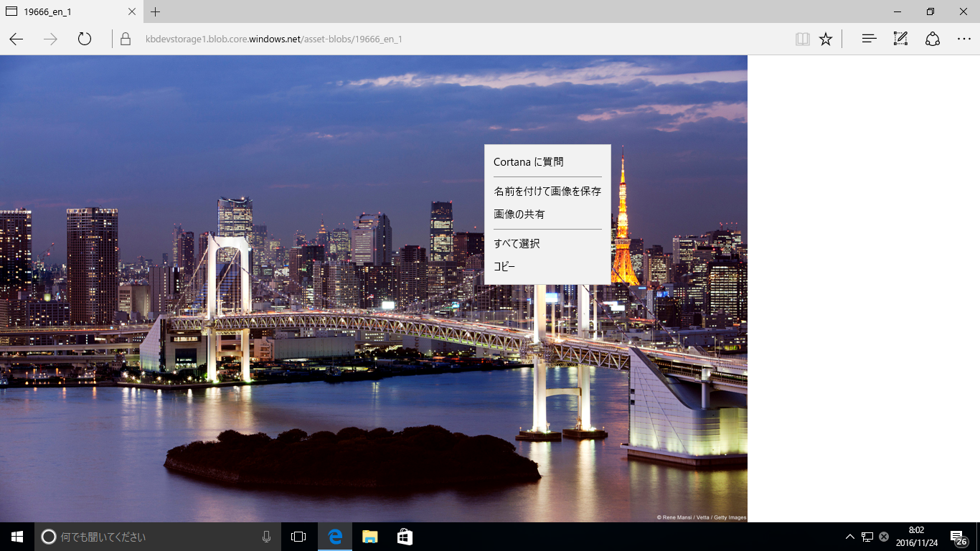Open reading view for this page

[802, 39]
